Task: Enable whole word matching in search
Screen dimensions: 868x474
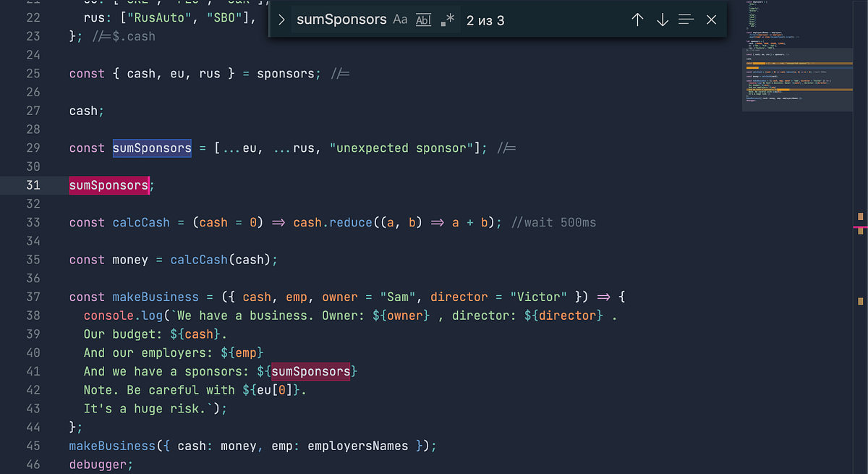Action: tap(423, 20)
